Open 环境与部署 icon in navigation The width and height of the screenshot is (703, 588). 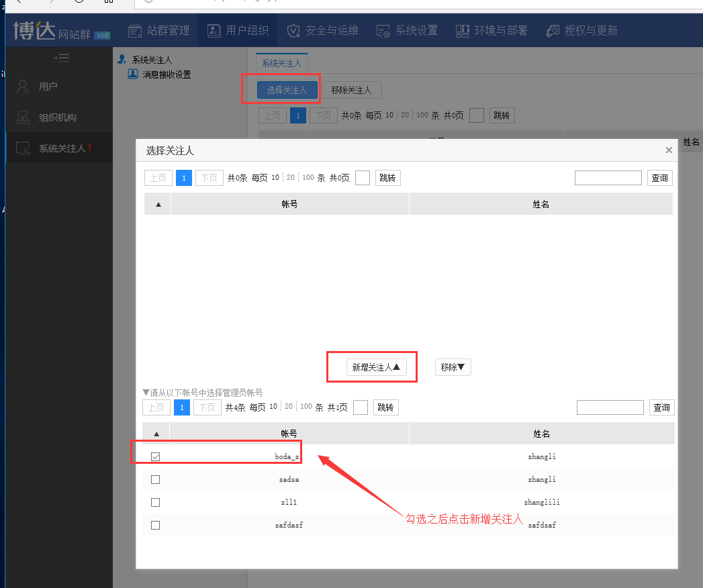tap(463, 31)
